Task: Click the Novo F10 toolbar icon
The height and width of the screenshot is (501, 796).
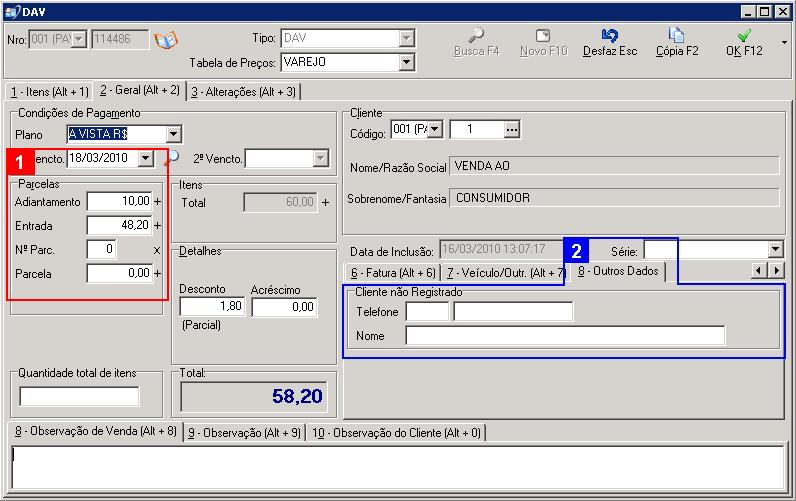Action: click(543, 35)
